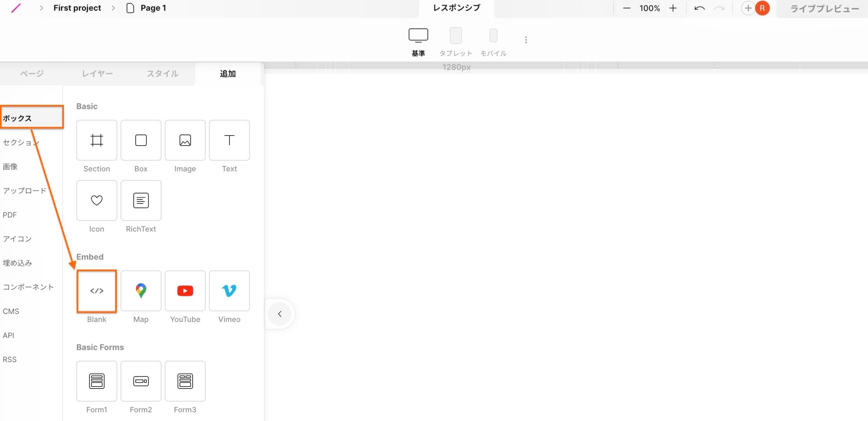This screenshot has width=868, height=421.
Task: Collapse the left sidebar panel
Action: coord(279,314)
